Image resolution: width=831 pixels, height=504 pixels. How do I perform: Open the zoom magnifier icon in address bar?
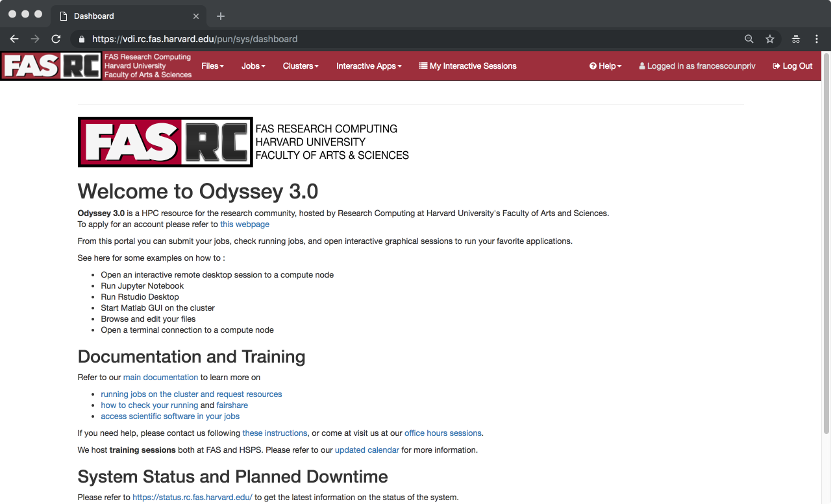(x=749, y=39)
